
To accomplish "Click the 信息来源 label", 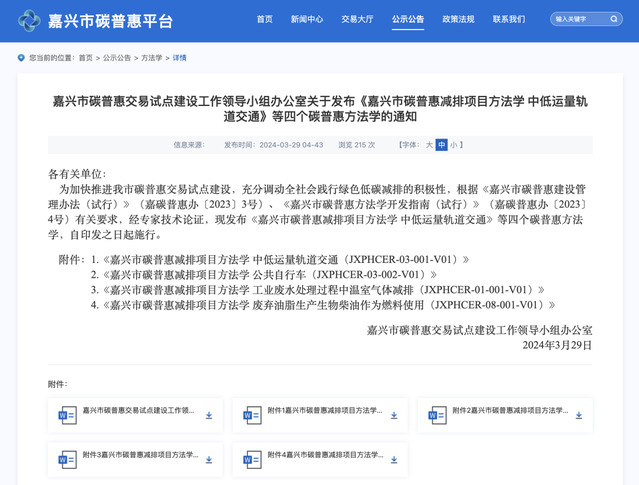I will [x=189, y=145].
